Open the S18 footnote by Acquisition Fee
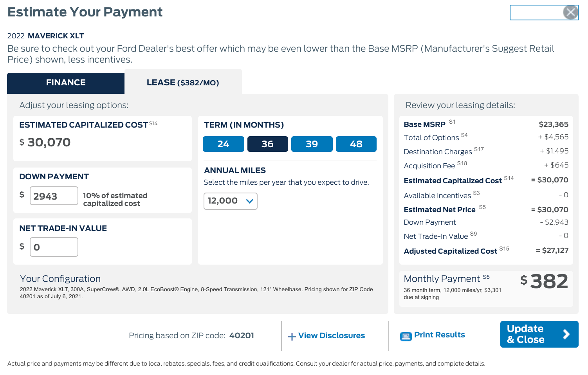Screen dimensions: 588x375 pos(462,163)
